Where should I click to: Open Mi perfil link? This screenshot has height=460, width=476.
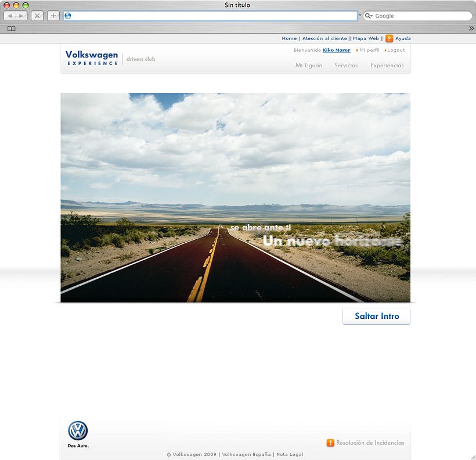coord(369,50)
